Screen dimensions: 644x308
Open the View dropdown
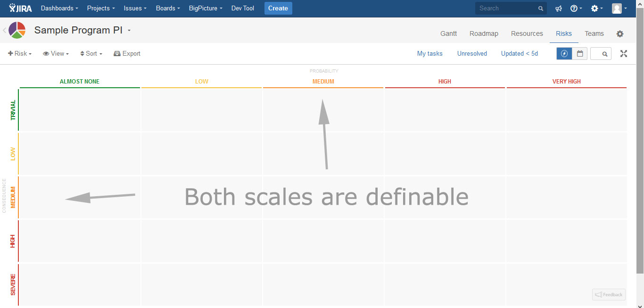(56, 54)
